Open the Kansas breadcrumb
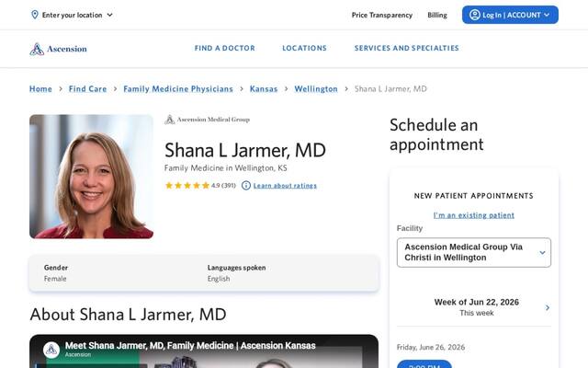This screenshot has width=588, height=368. click(264, 89)
